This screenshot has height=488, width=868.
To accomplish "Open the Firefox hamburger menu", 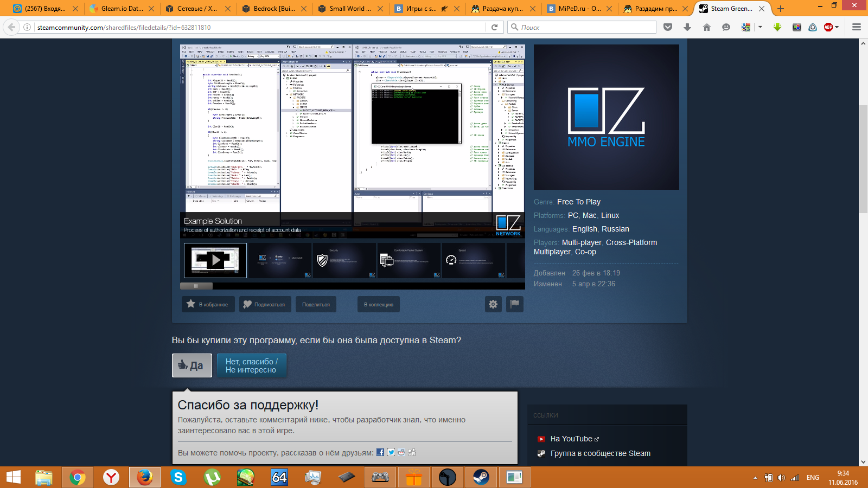I will click(857, 27).
